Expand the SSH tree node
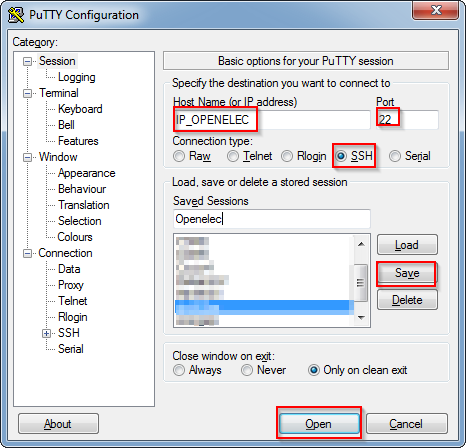This screenshot has height=448, width=466. coord(46,333)
